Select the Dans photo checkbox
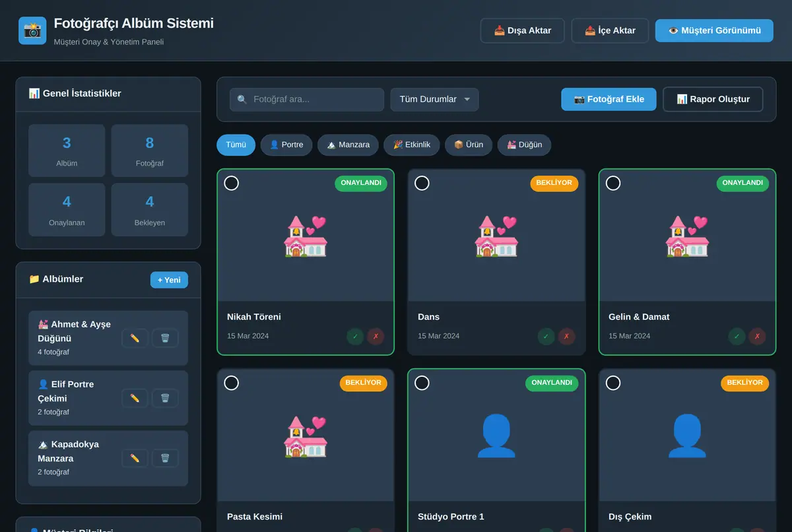Screen dimensions: 792x532 [x=422, y=183]
